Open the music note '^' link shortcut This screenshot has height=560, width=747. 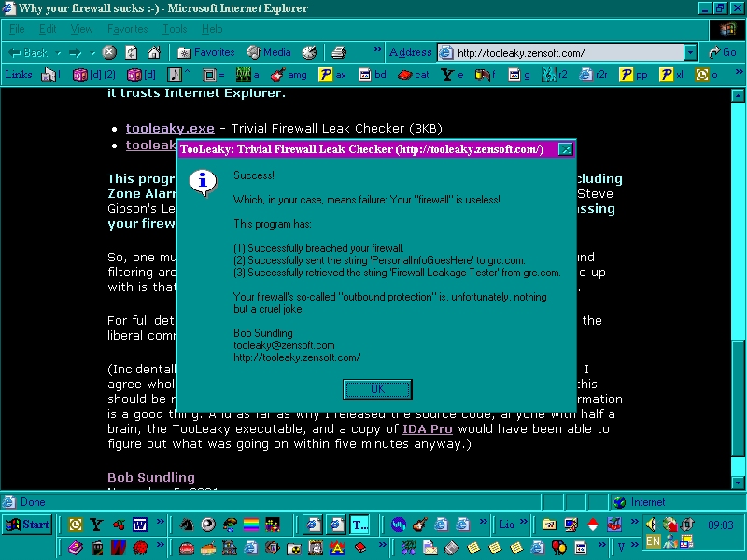pyautogui.click(x=178, y=75)
